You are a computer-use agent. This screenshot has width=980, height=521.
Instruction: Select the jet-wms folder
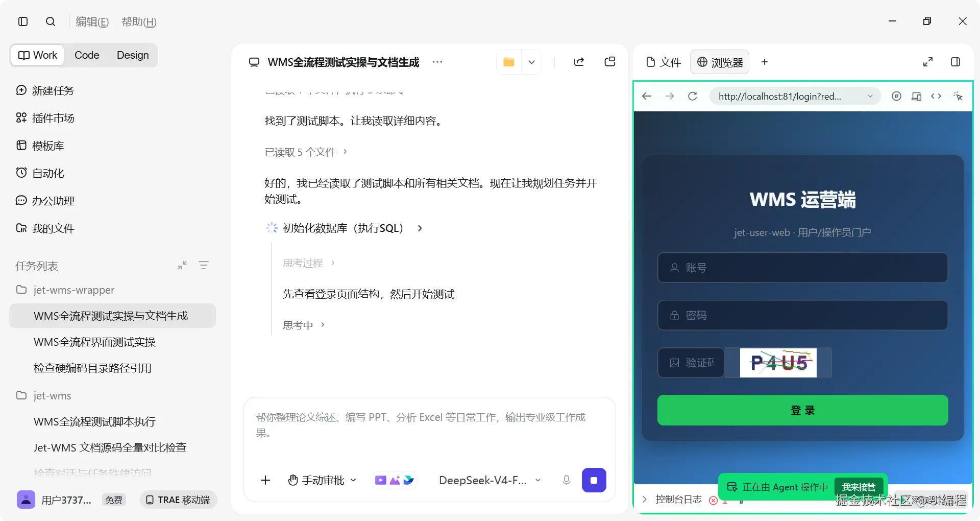(x=44, y=395)
